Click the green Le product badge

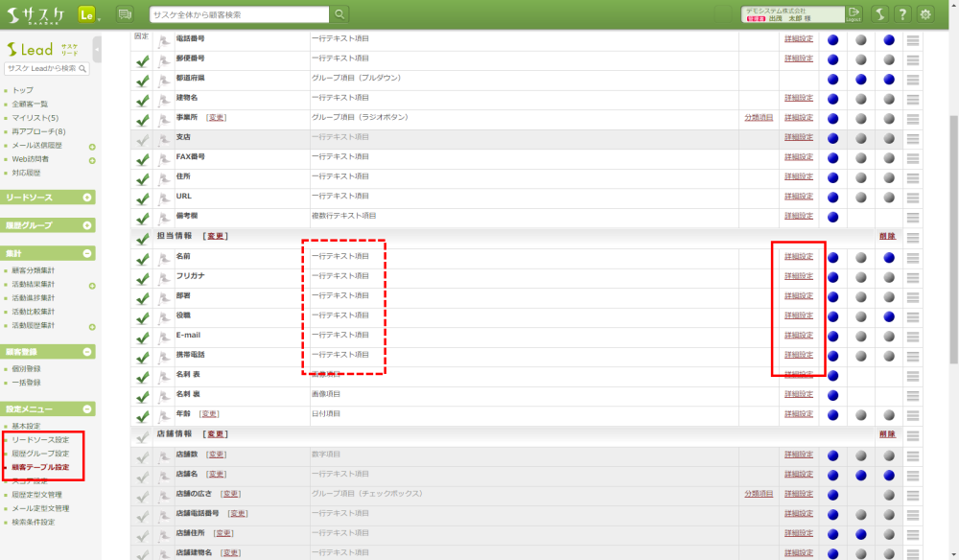click(87, 14)
